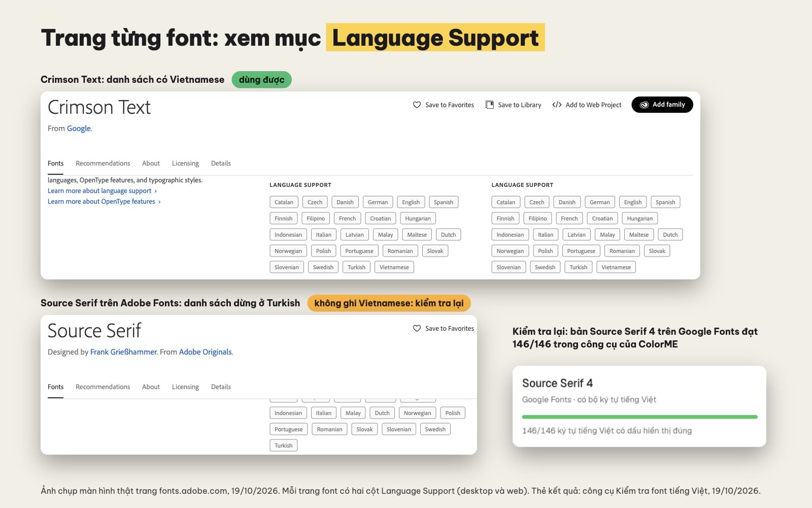
Task: Open Fonts tab in Source Serif panel
Action: 56,387
